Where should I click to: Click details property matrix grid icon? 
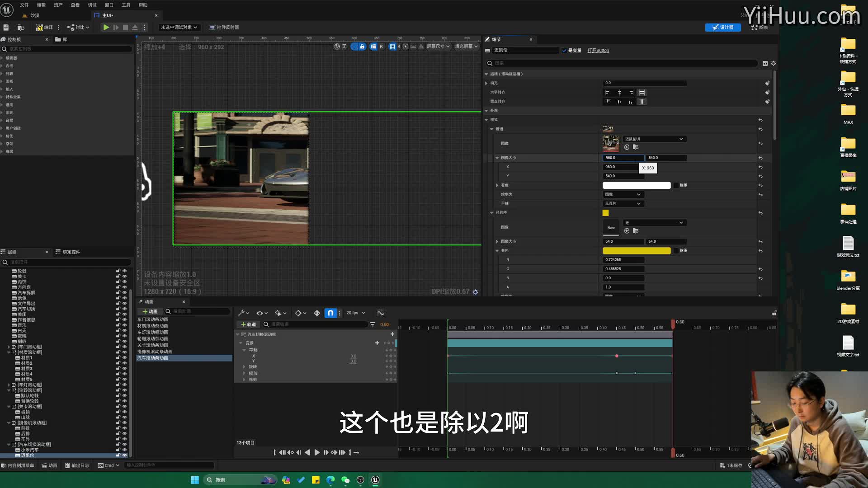pyautogui.click(x=765, y=63)
